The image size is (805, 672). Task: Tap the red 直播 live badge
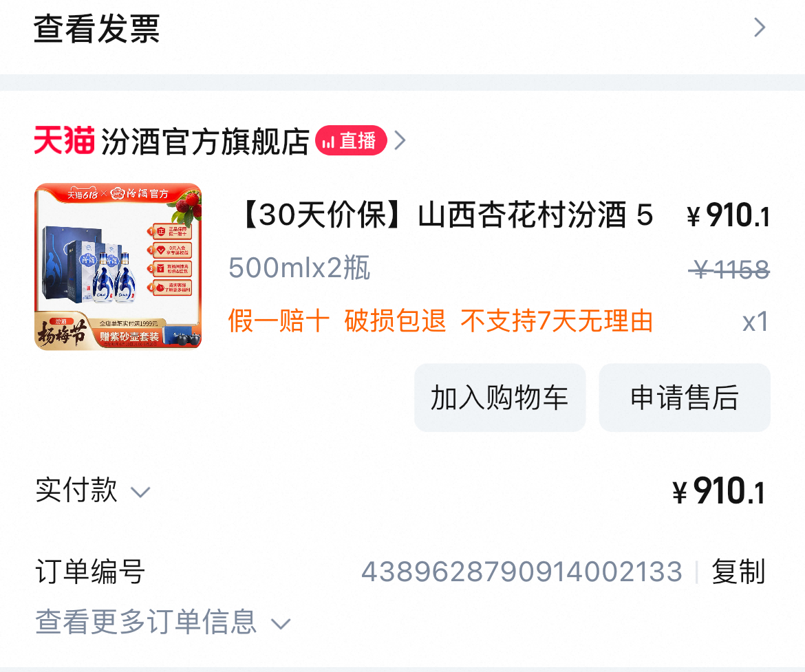point(351,141)
